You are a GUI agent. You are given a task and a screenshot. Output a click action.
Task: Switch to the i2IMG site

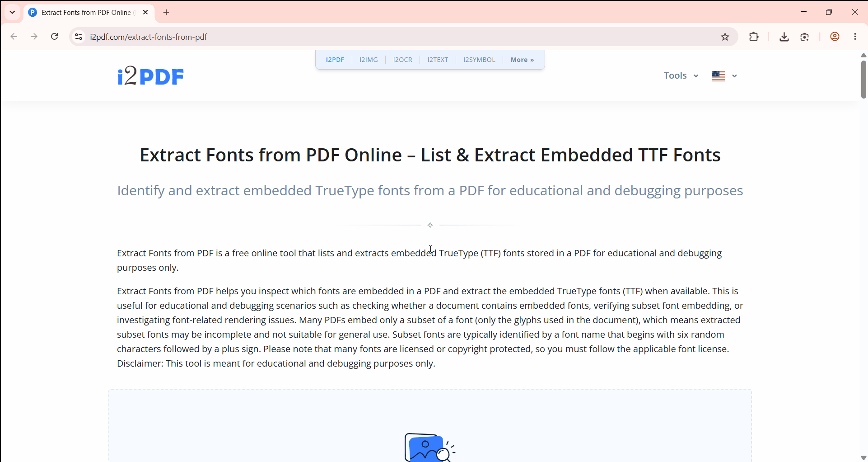pos(369,60)
